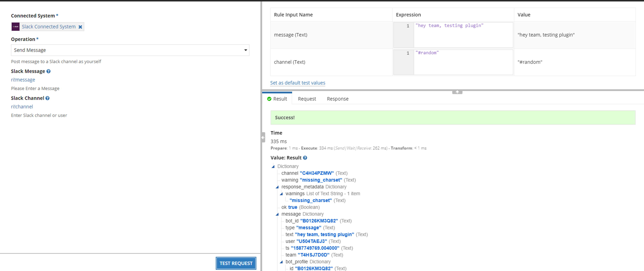Viewport: 644px width, 271px height.
Task: Select ok true Boolean row
Action: point(301,207)
